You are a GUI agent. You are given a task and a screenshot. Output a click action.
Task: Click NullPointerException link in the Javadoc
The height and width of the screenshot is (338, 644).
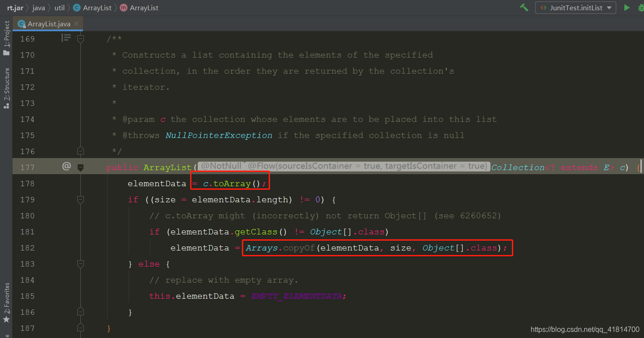(219, 135)
